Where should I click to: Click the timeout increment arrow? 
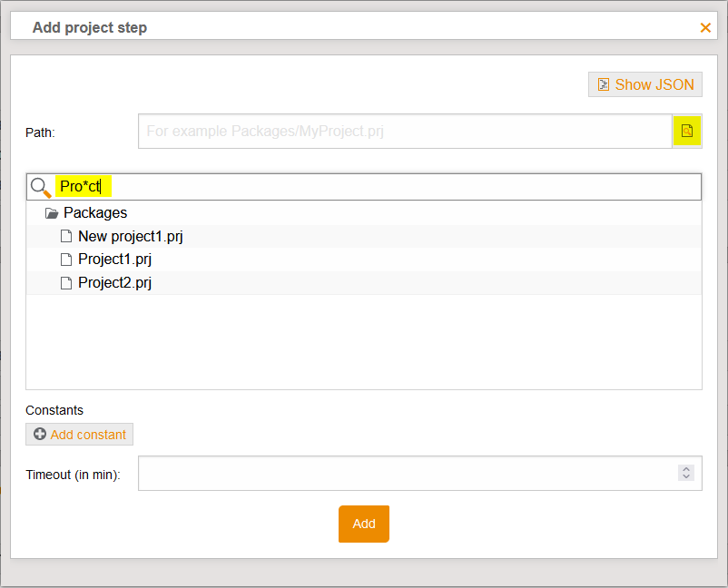[x=688, y=469]
